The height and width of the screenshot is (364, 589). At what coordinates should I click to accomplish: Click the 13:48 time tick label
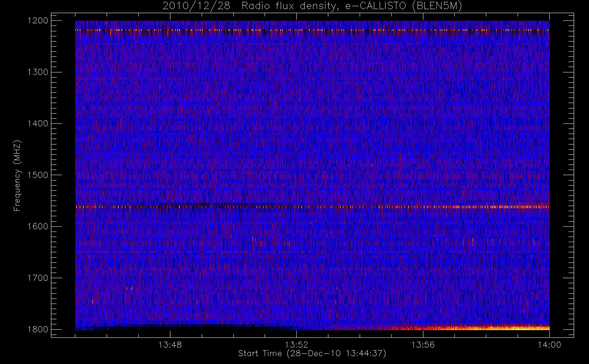tap(170, 345)
